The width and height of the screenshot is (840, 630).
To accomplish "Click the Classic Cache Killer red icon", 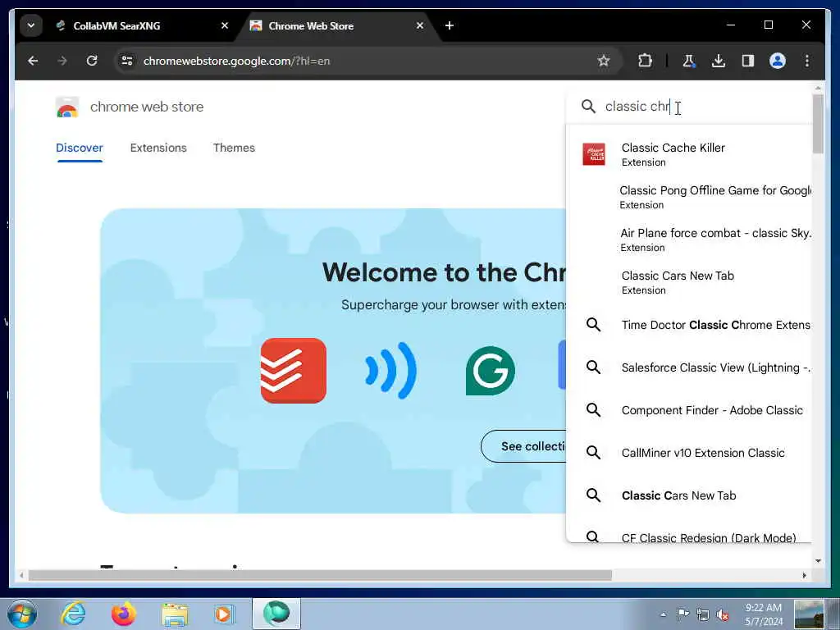I will (x=594, y=154).
